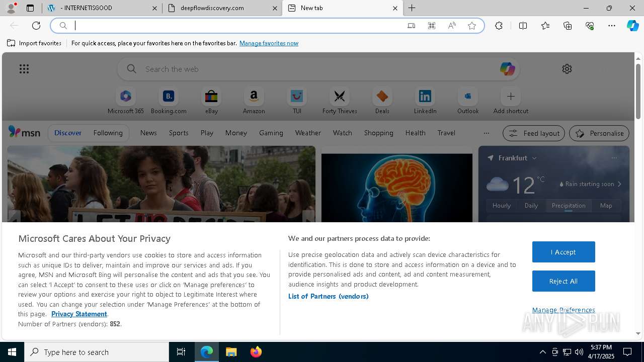
Task: Open the Money category
Action: click(x=236, y=133)
